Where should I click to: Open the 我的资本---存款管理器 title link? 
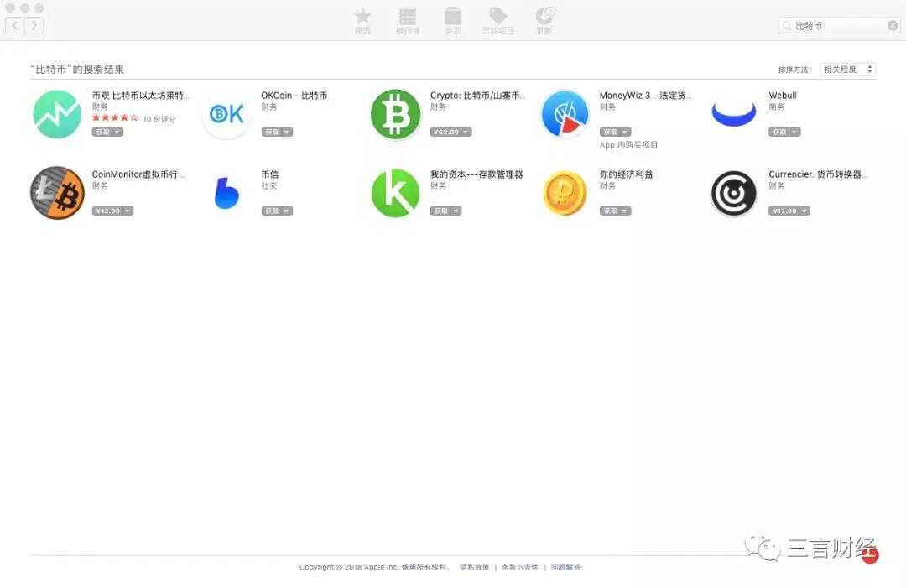476,174
